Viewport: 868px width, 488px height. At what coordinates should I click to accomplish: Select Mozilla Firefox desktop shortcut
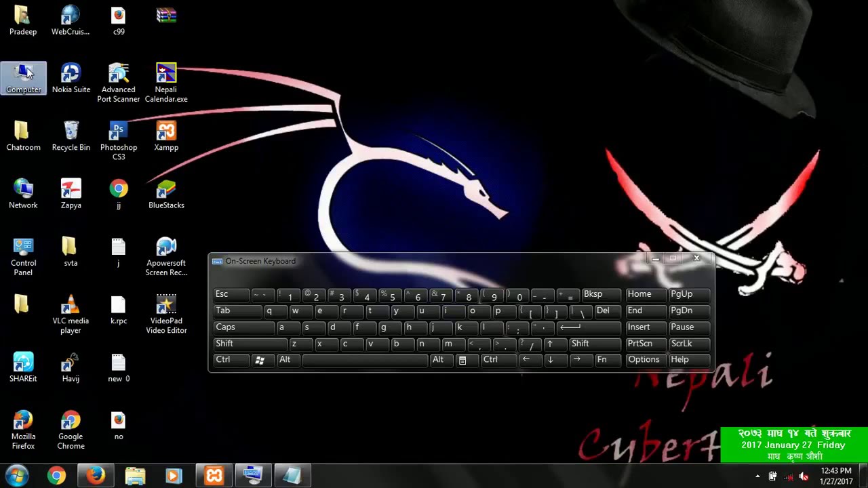pyautogui.click(x=24, y=430)
